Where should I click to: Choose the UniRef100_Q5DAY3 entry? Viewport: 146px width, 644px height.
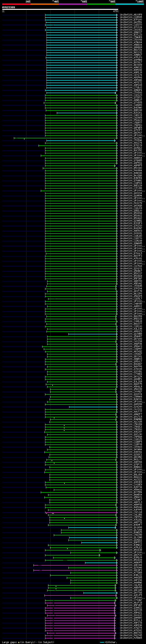coord(131,347)
